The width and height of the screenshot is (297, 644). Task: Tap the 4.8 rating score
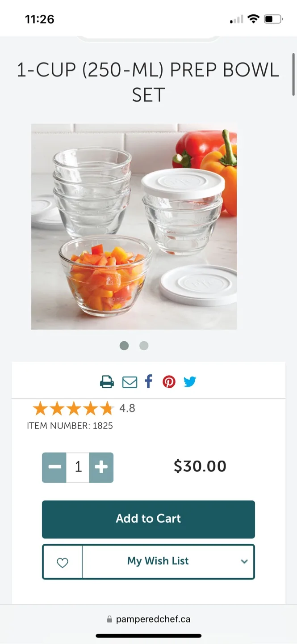pos(127,408)
